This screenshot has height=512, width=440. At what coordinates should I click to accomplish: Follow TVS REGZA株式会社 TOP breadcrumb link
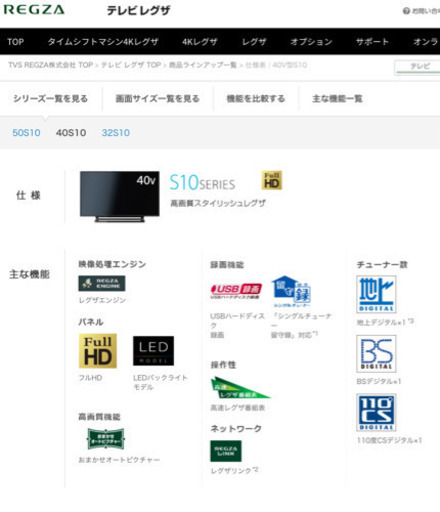click(x=51, y=65)
